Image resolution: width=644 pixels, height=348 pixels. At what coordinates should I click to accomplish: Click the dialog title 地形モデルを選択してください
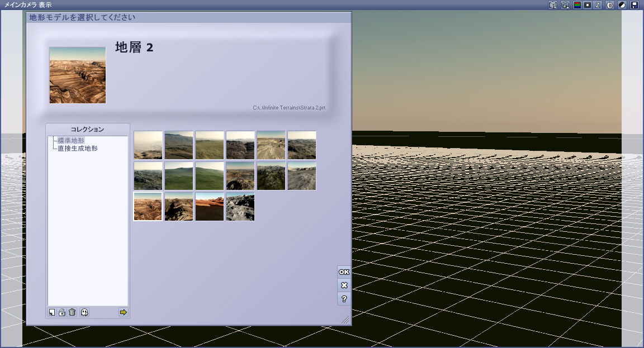tap(82, 17)
